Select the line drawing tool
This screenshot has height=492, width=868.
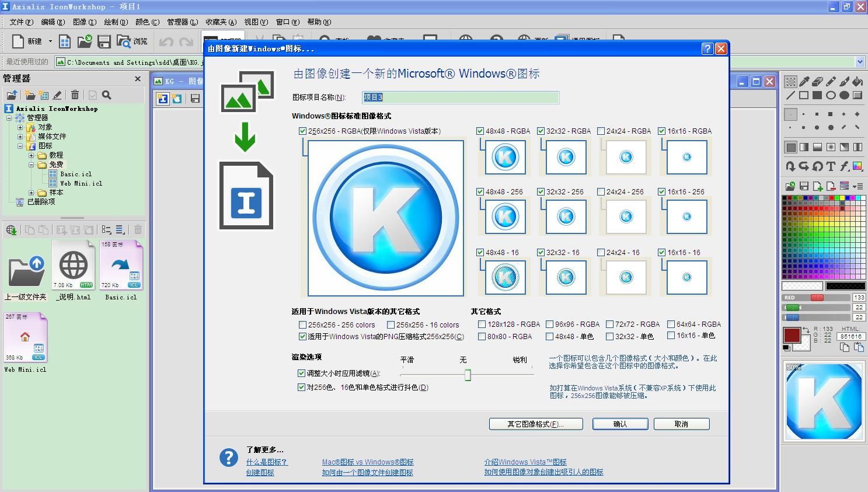pyautogui.click(x=790, y=95)
